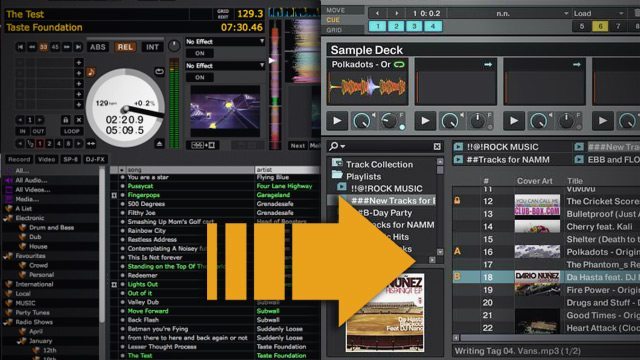
Task: Select 45 rpm platter speed
Action: pos(55,47)
